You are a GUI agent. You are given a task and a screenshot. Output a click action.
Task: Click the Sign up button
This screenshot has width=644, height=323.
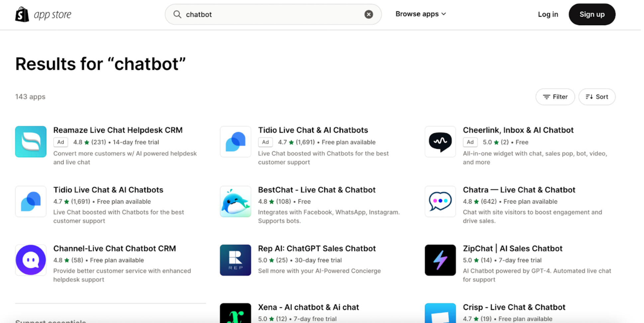pyautogui.click(x=592, y=14)
